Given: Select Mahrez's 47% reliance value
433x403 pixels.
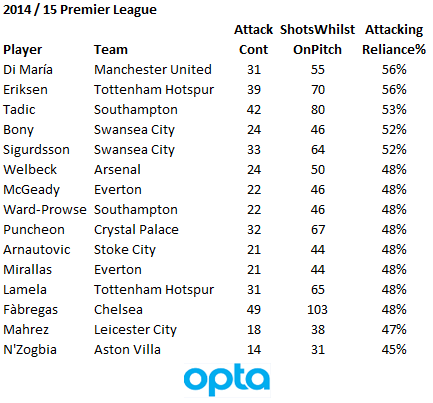Looking at the screenshot, I should tap(394, 330).
